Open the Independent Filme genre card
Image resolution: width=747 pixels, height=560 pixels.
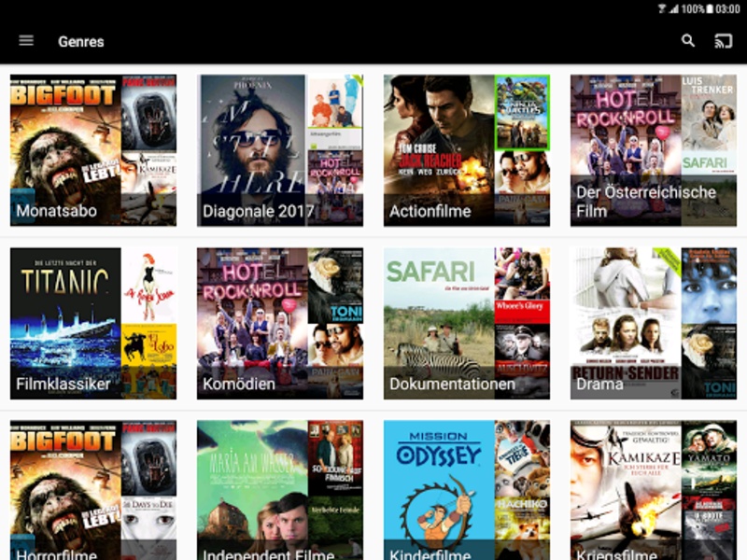[280, 490]
